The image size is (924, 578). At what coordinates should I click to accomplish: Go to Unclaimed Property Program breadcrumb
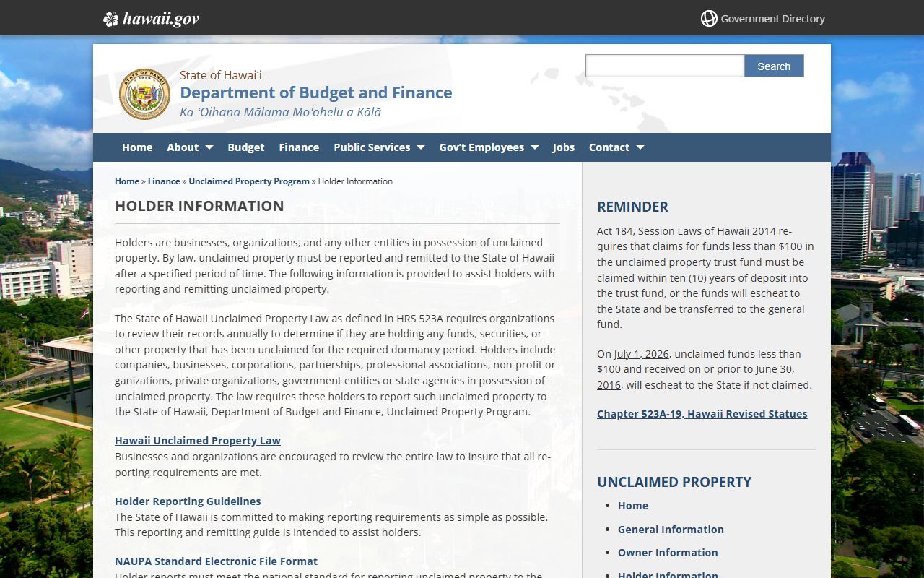[249, 181]
